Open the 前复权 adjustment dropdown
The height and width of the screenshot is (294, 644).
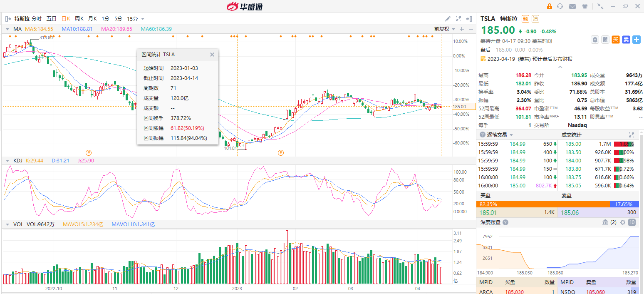[x=444, y=29]
